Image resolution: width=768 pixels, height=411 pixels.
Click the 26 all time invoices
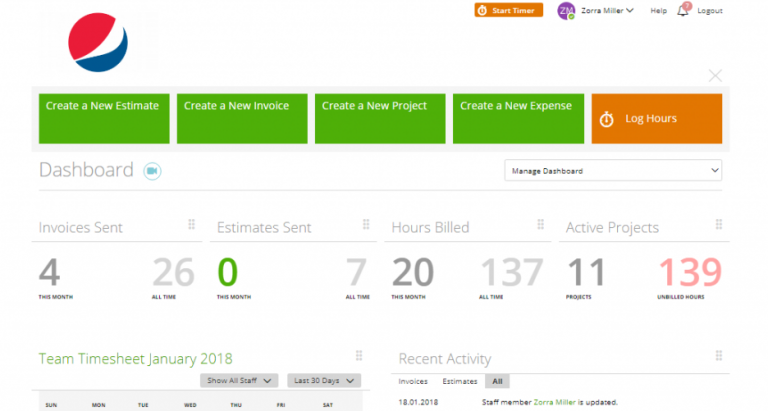click(173, 272)
